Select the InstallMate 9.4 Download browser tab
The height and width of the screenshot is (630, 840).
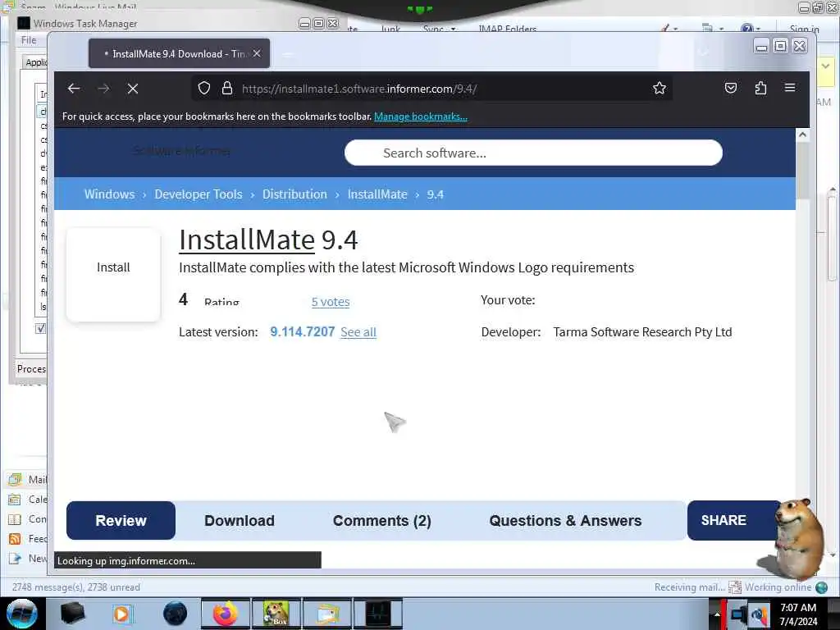pos(179,53)
